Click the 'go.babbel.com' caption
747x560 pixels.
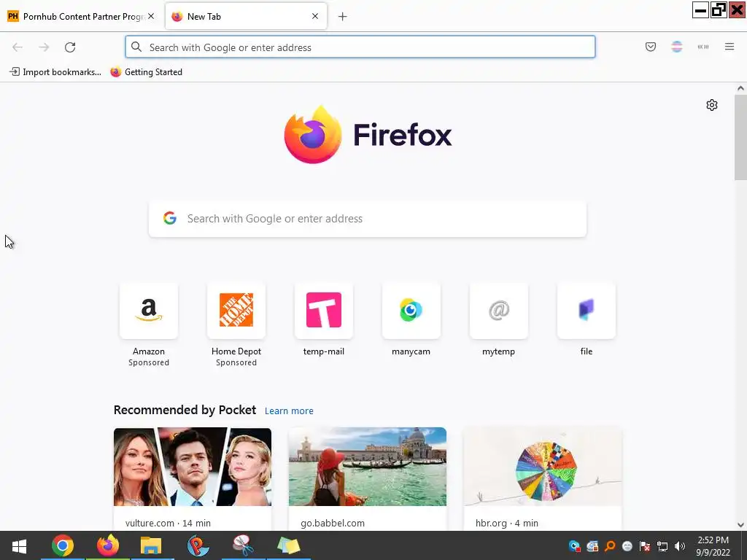333,523
